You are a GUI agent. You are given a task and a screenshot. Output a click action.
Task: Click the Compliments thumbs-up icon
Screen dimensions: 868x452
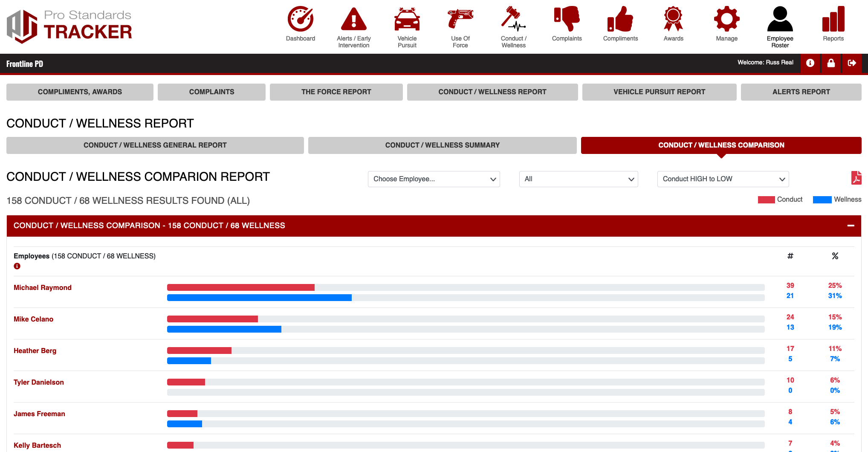coord(620,19)
